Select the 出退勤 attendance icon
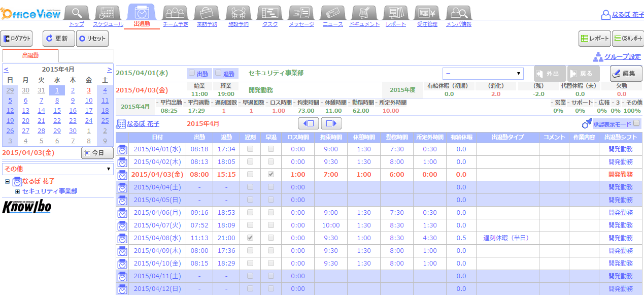The height and width of the screenshot is (295, 644). [142, 12]
